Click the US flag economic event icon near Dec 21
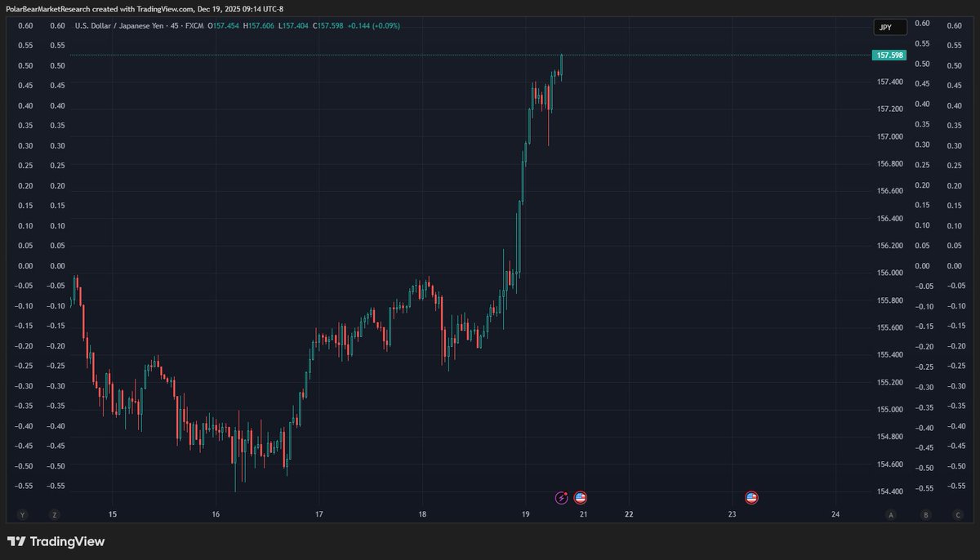The width and height of the screenshot is (980, 560). (x=581, y=497)
